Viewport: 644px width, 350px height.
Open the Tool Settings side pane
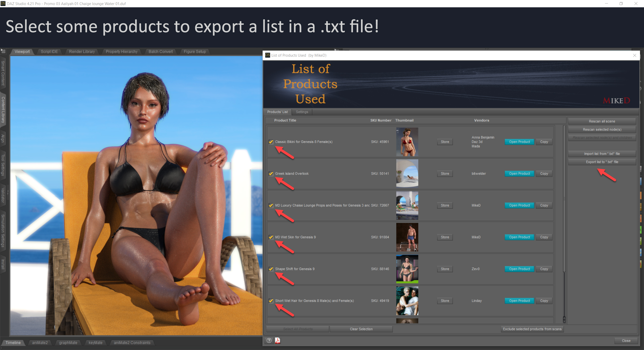(x=3, y=165)
